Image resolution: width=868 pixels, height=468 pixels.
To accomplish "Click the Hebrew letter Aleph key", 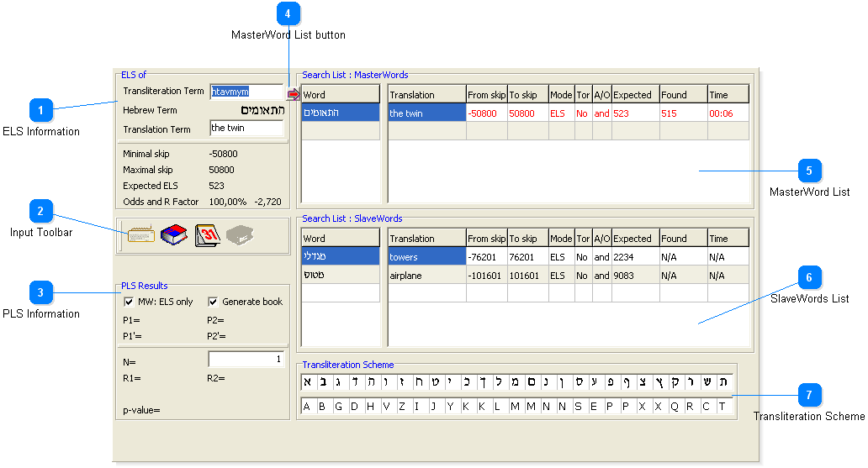I will click(x=308, y=382).
